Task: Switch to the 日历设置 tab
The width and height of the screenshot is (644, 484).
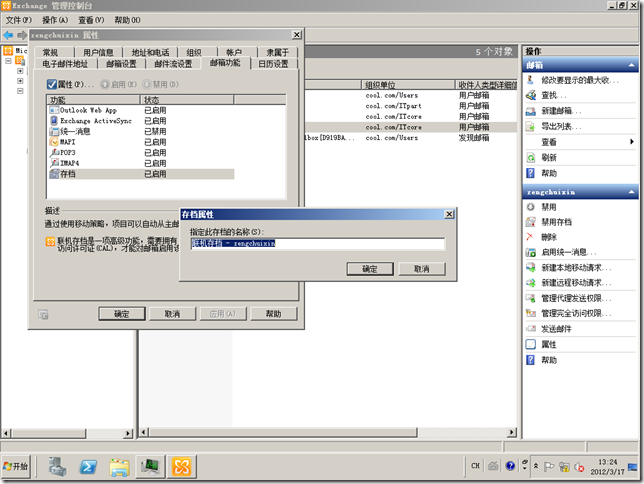Action: pyautogui.click(x=273, y=64)
